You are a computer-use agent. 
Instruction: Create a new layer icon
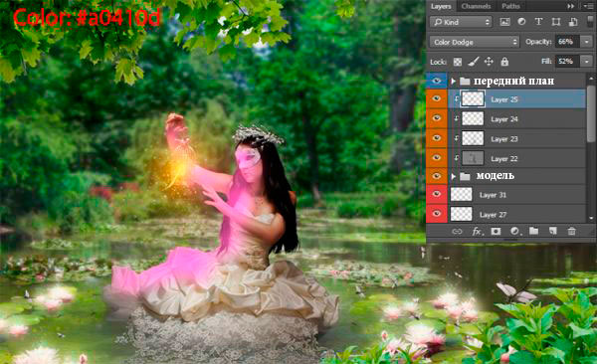click(x=553, y=231)
